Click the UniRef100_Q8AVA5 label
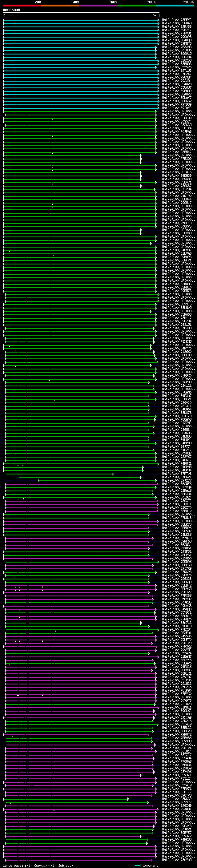197x868 pixels. 177,860
